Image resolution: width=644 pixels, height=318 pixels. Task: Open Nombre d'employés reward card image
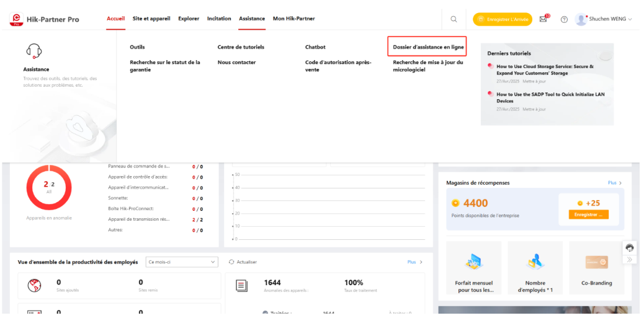535,262
